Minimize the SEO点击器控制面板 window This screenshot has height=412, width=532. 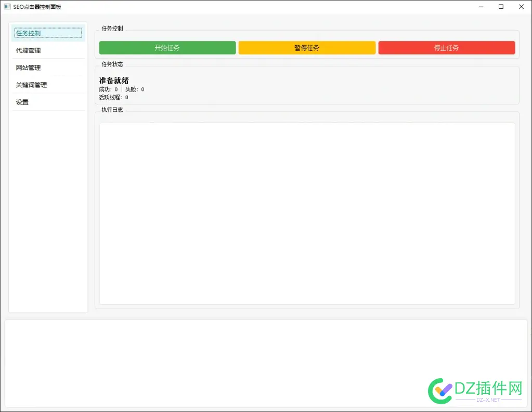(x=481, y=7)
